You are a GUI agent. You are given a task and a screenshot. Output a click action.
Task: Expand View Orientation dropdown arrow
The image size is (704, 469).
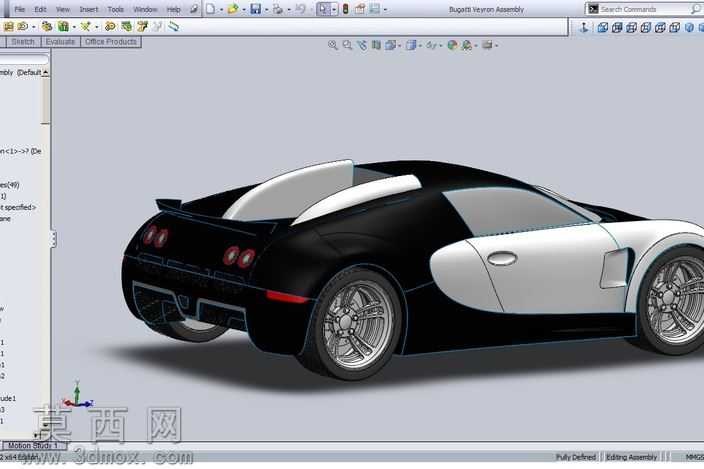399,45
